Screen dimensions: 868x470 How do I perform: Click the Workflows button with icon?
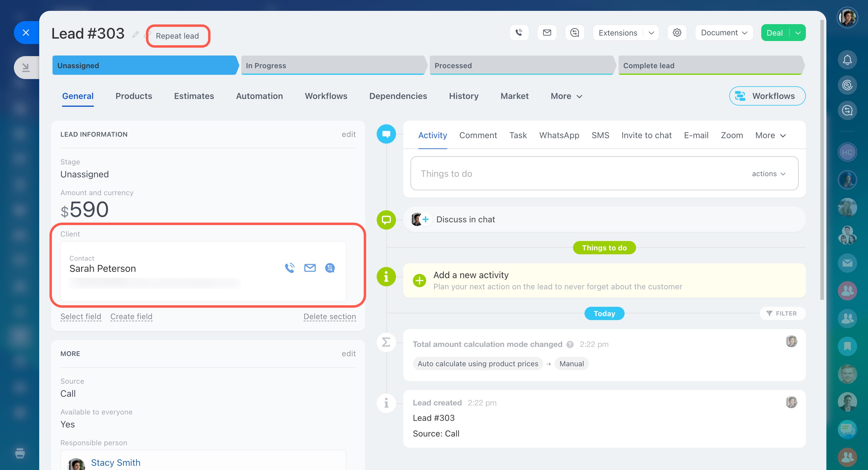pos(767,96)
